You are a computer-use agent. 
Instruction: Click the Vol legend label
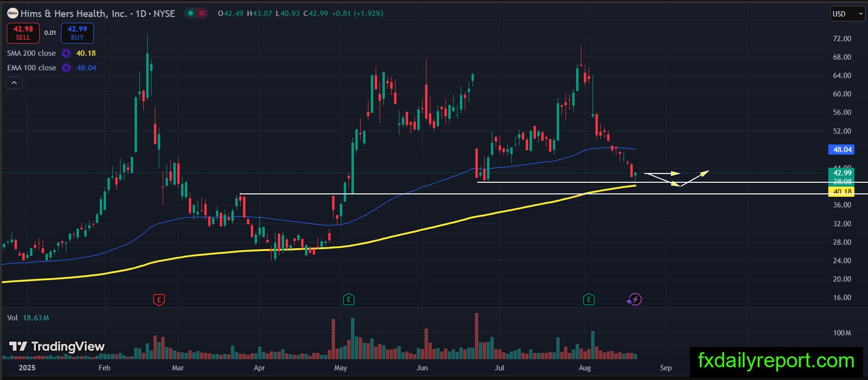tap(13, 318)
